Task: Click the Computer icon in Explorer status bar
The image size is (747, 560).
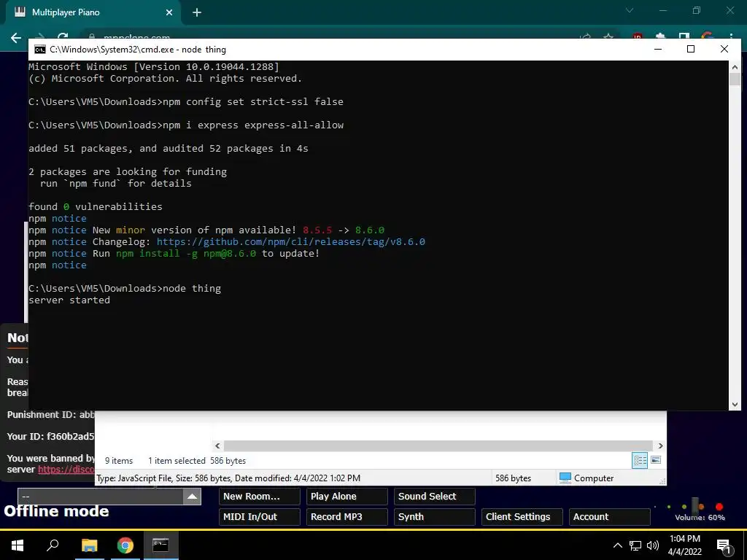Action: [x=565, y=478]
